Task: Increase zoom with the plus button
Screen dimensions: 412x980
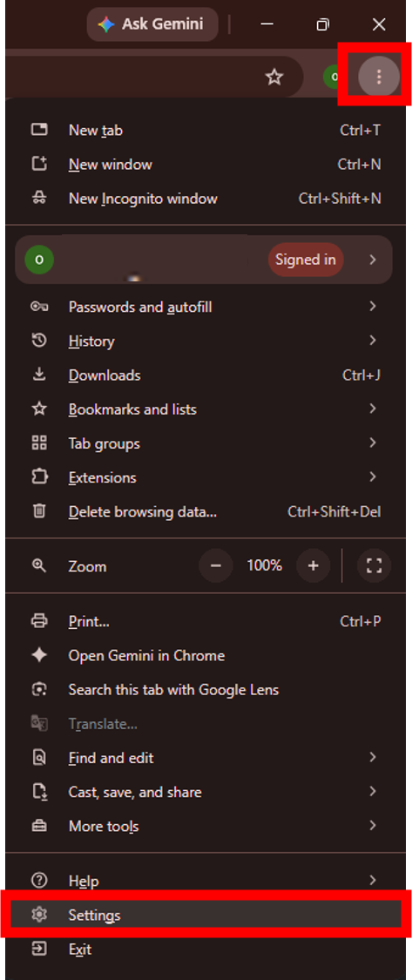Action: coord(314,566)
